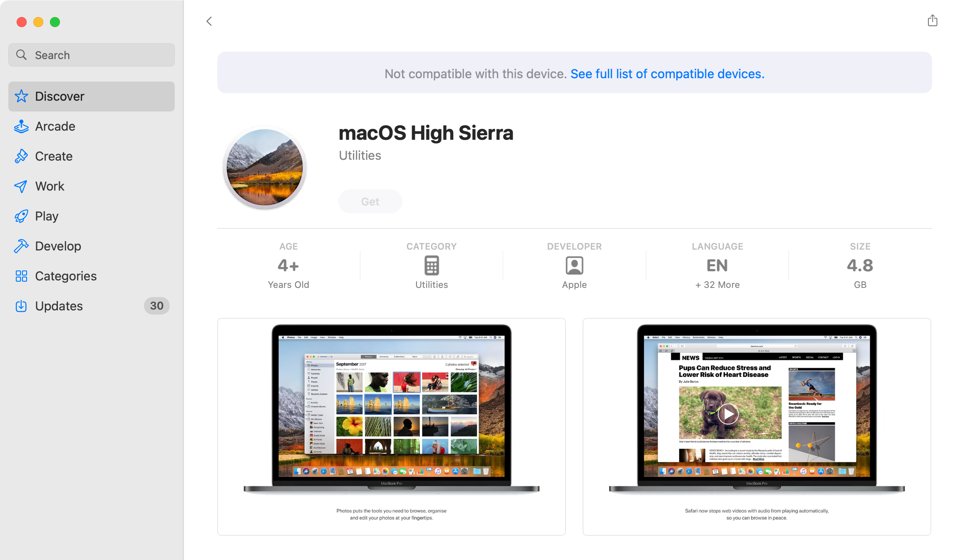Select the EN language label

click(x=717, y=265)
